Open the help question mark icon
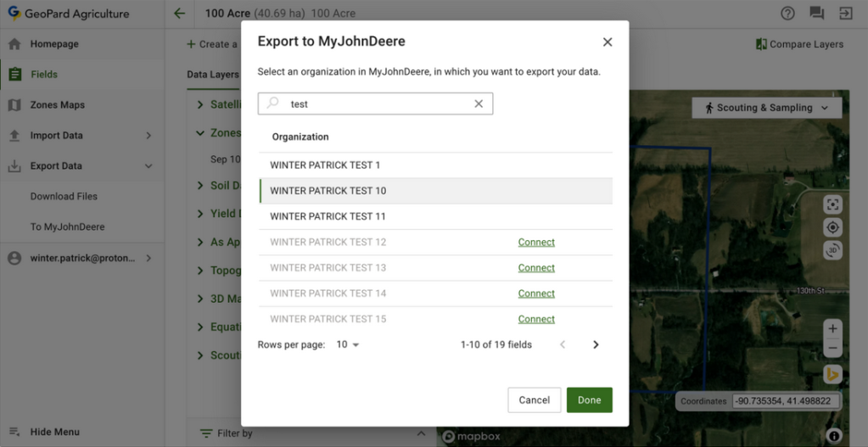The height and width of the screenshot is (447, 868). tap(787, 14)
